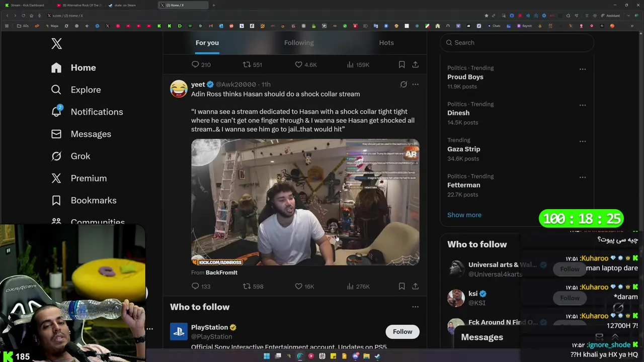View analytics showing 159K views
This screenshot has width=644, height=362.
[358, 65]
